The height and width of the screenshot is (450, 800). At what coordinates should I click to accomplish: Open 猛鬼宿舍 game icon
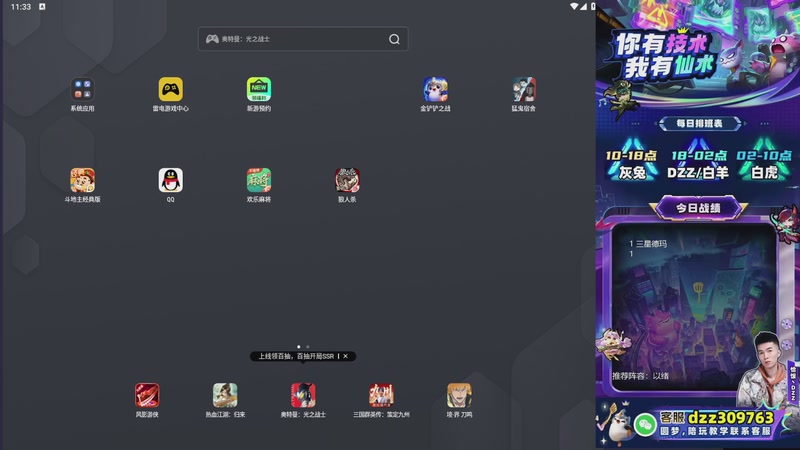(523, 90)
